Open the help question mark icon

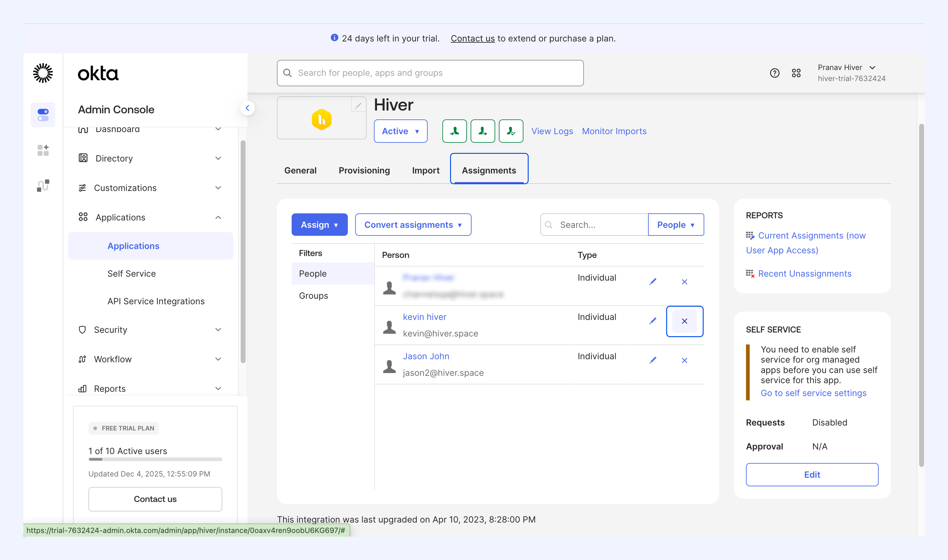click(x=775, y=73)
